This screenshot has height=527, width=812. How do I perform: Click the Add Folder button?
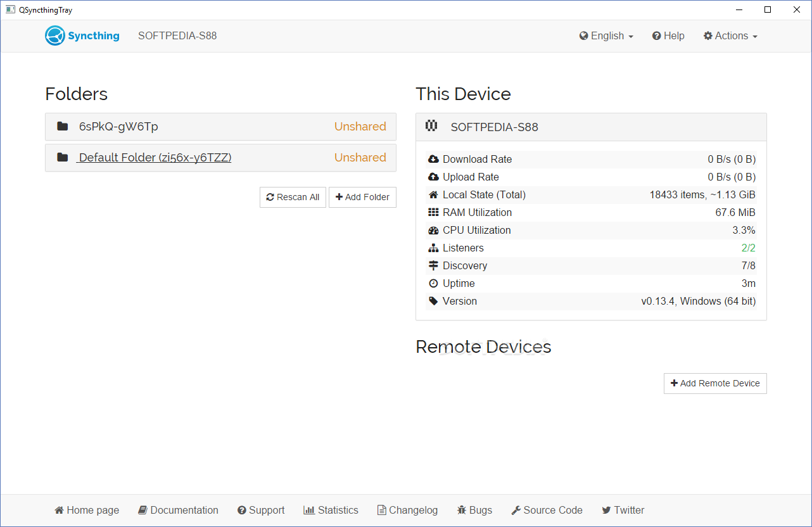[362, 197]
